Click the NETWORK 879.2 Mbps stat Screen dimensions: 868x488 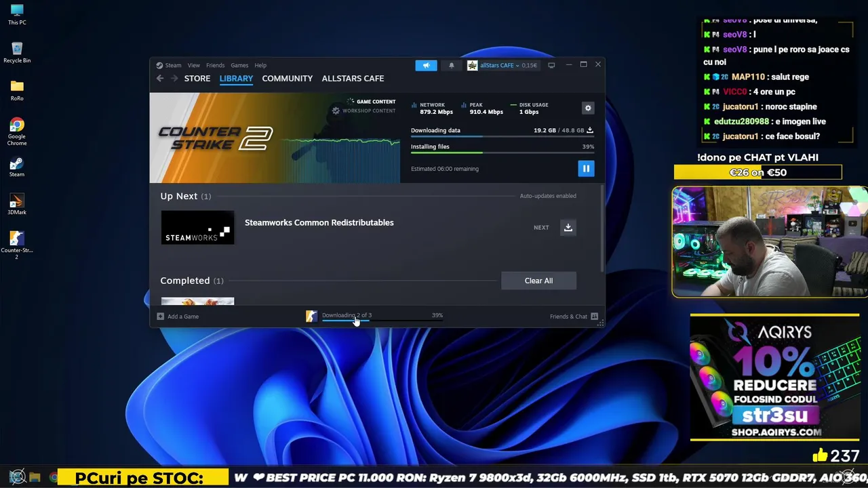coord(432,108)
